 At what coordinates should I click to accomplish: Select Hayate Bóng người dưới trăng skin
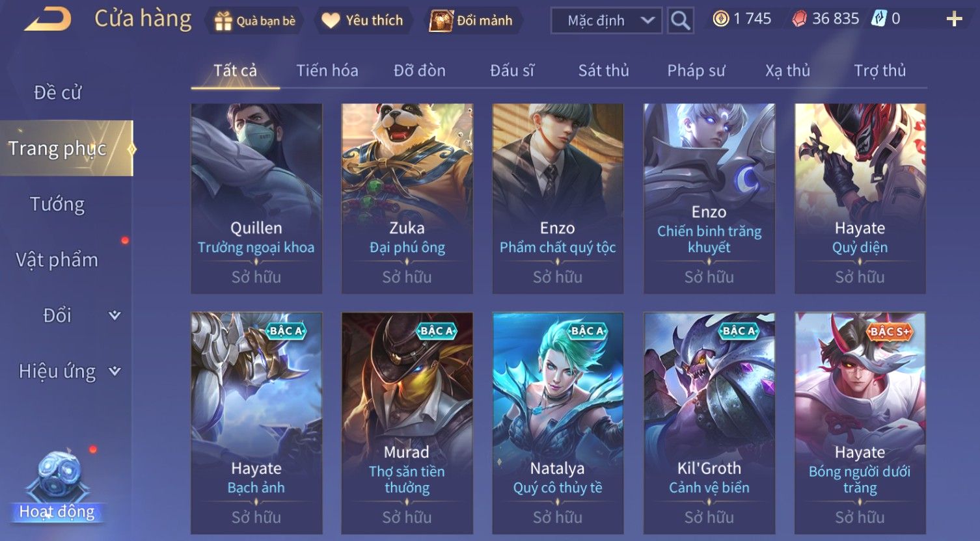[860, 423]
